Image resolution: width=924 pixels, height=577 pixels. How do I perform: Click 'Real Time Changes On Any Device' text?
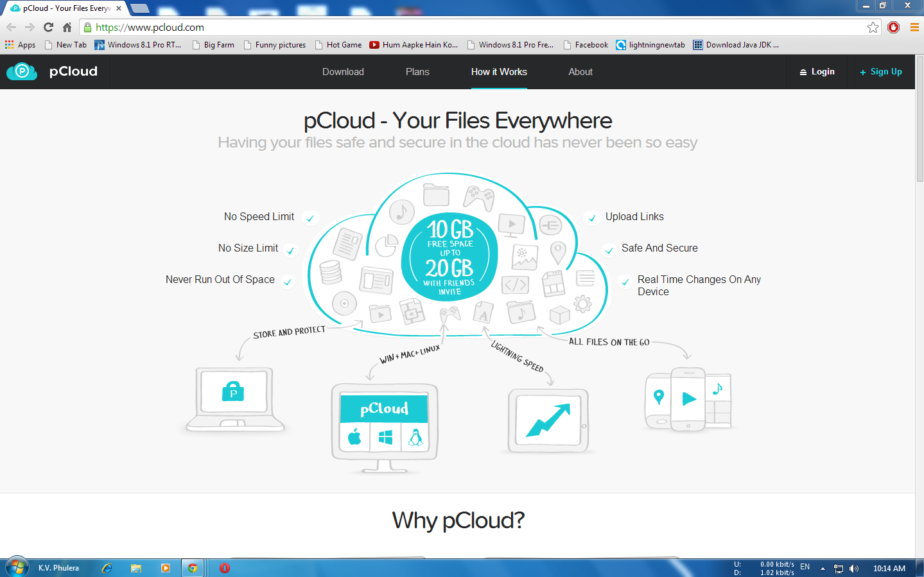(699, 286)
